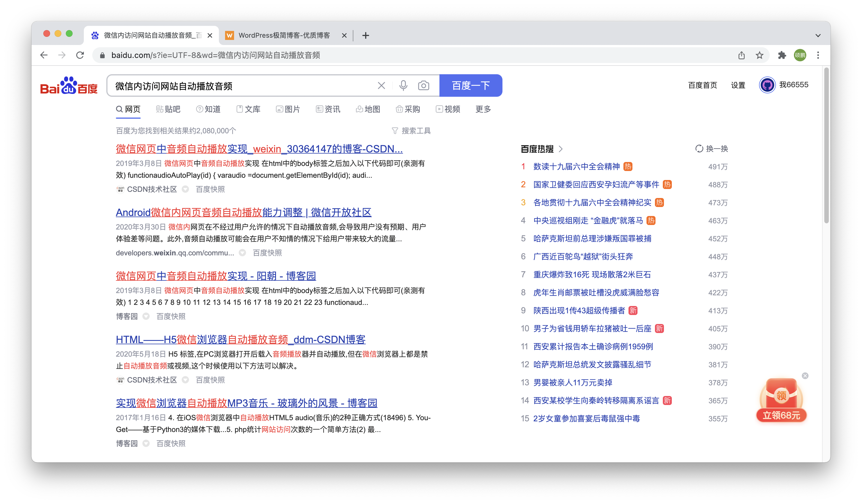The height and width of the screenshot is (504, 862).
Task: Click the browser forward arrow
Action: click(62, 55)
